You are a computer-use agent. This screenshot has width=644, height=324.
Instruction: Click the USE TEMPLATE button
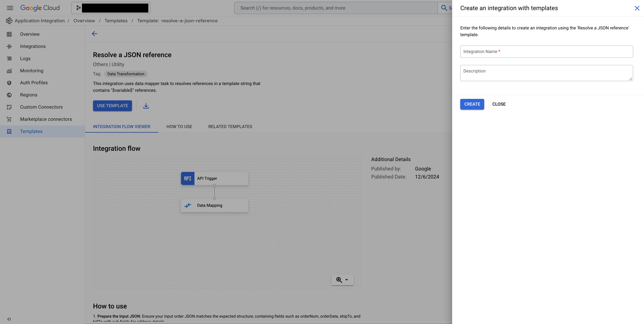pyautogui.click(x=112, y=106)
